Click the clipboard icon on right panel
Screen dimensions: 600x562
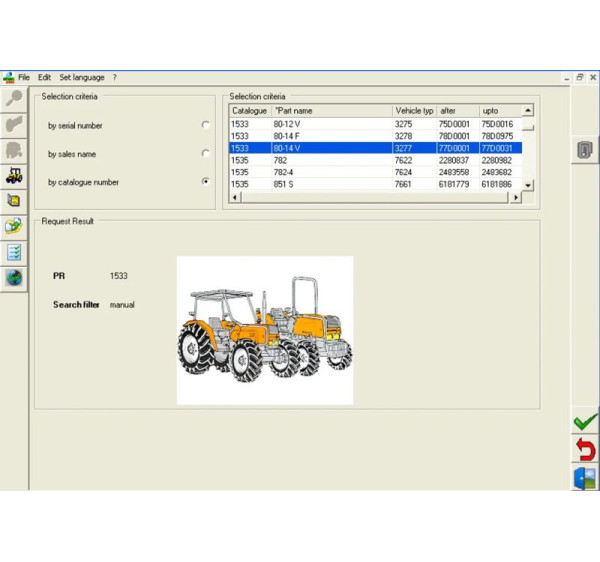(x=585, y=150)
